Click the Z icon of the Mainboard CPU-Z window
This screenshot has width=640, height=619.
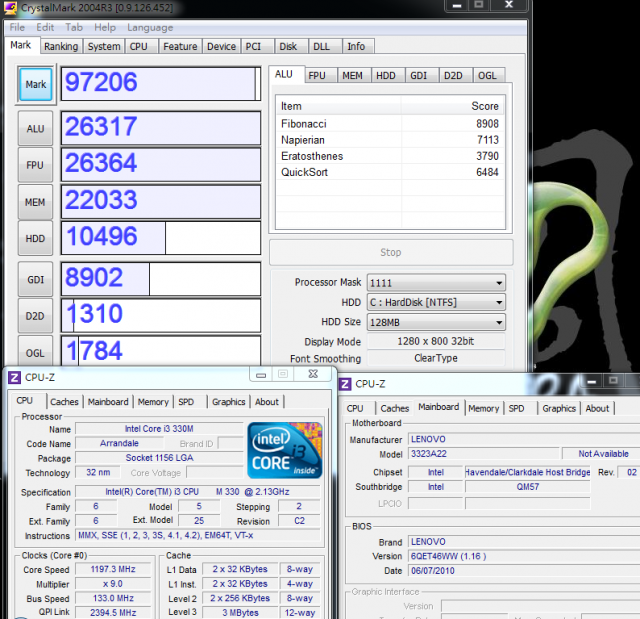tap(345, 384)
